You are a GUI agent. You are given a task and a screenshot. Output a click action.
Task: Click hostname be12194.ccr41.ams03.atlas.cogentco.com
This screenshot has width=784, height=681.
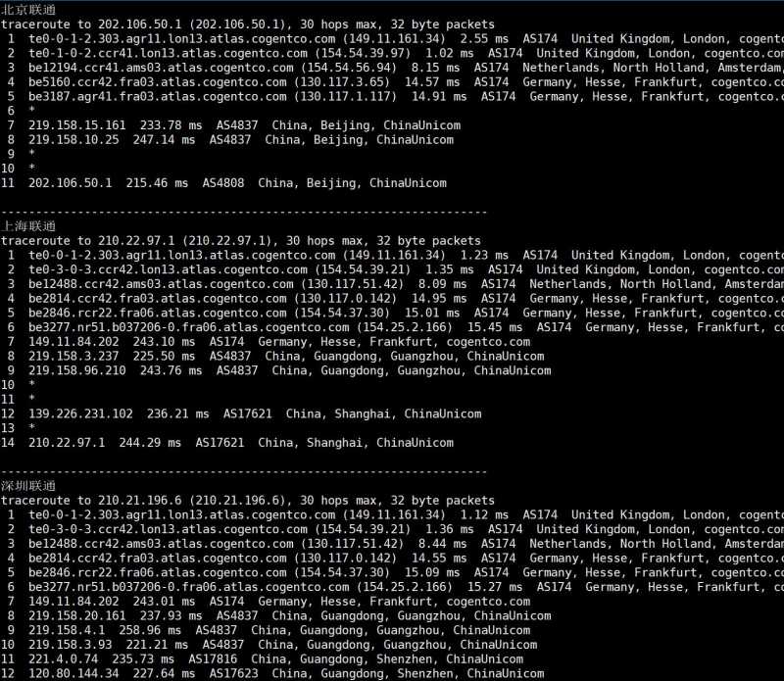(x=161, y=68)
